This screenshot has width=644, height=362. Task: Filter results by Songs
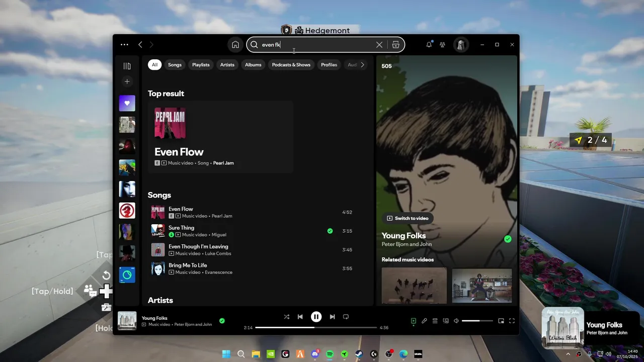[175, 65]
